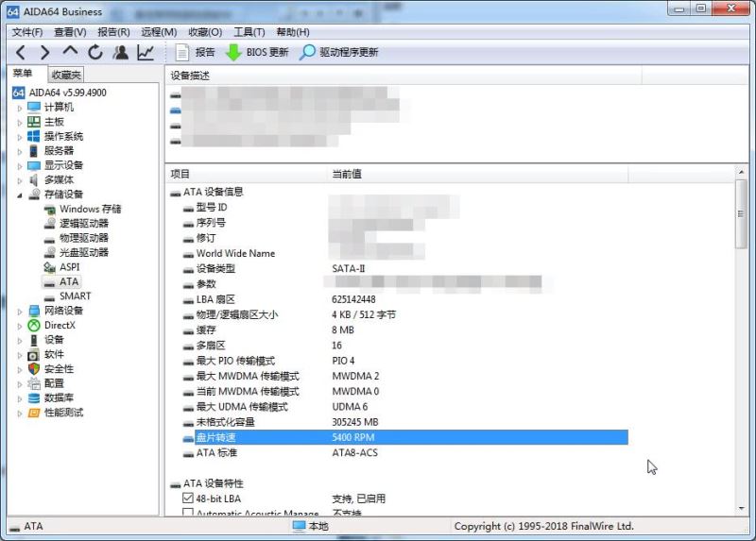Click the 网络设备 network icon
756x541 pixels.
coord(34,311)
